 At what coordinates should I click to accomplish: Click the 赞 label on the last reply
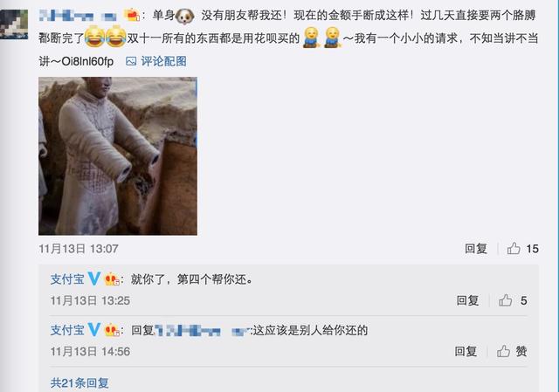(521, 351)
